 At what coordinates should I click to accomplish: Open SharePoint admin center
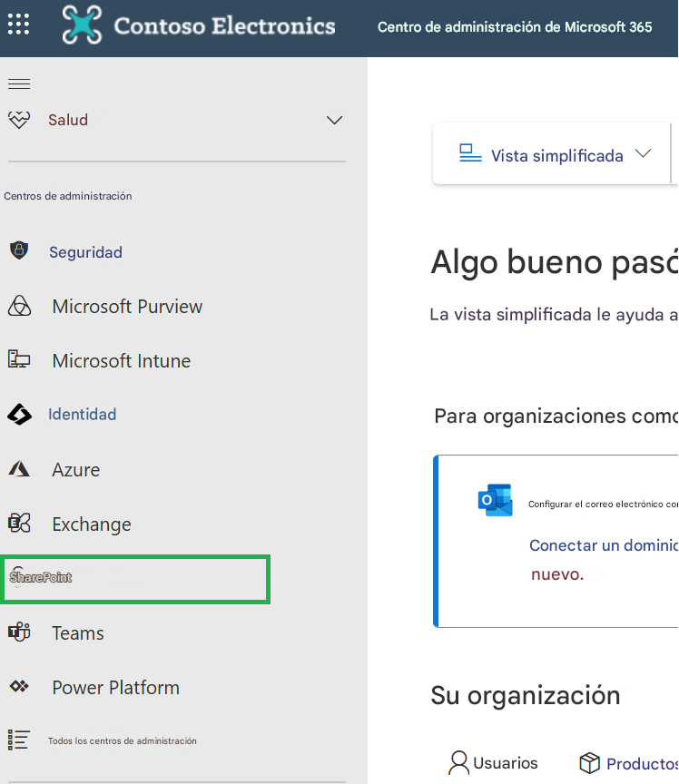(135, 579)
